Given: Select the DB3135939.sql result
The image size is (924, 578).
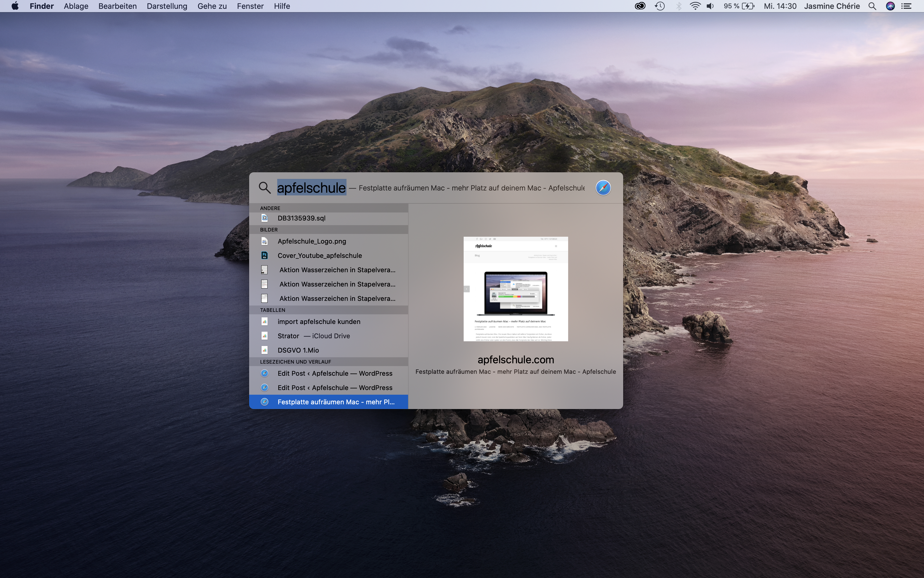Looking at the screenshot, I should tap(329, 218).
